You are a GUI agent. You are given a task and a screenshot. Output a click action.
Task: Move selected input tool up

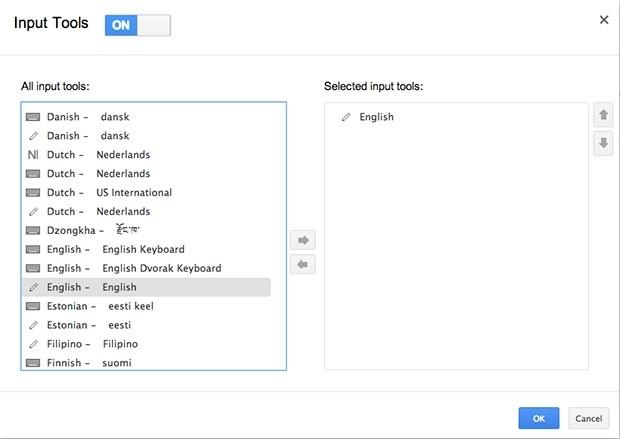(x=603, y=115)
